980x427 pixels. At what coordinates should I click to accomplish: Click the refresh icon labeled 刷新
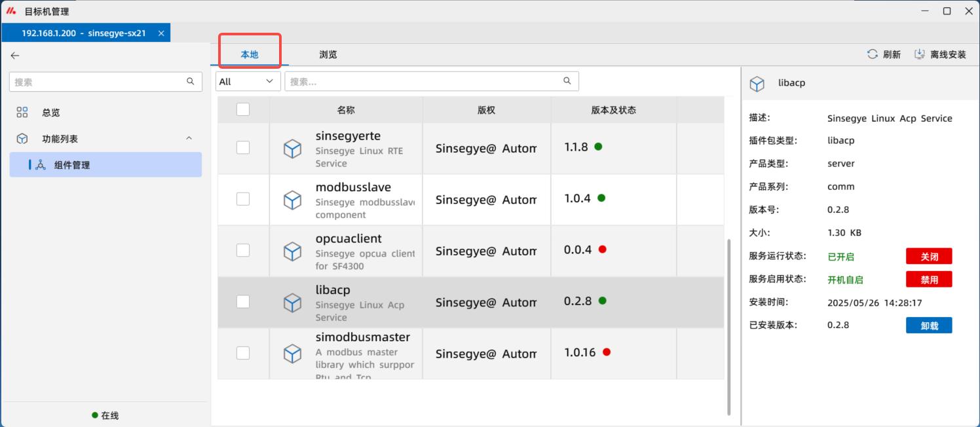873,54
